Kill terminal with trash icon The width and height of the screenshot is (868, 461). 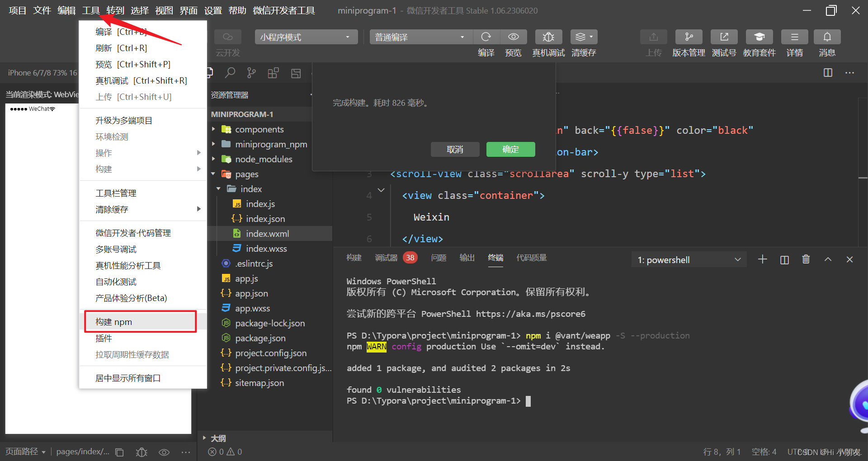[x=806, y=259]
